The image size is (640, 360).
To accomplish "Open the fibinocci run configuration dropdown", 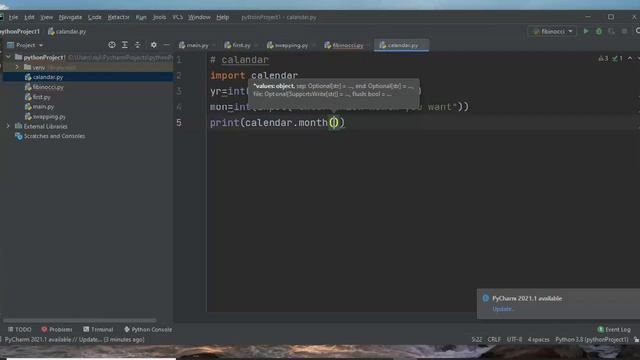I will click(x=552, y=31).
